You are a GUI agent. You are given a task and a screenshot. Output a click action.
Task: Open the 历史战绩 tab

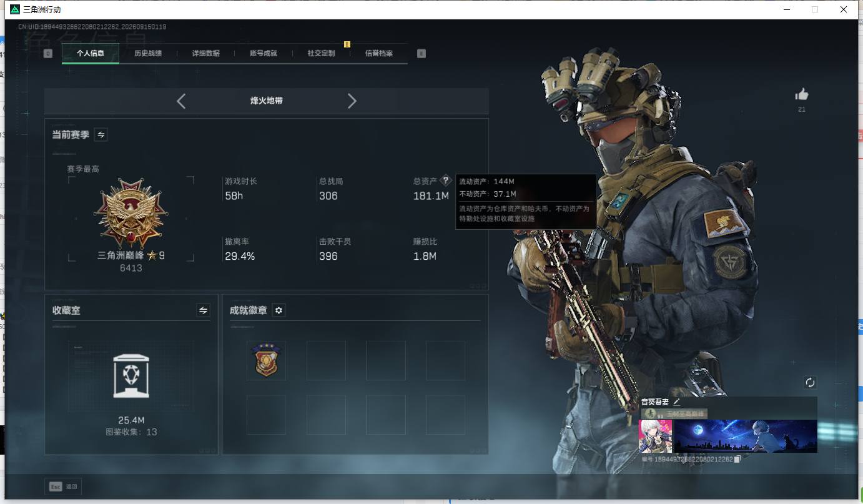pos(148,54)
